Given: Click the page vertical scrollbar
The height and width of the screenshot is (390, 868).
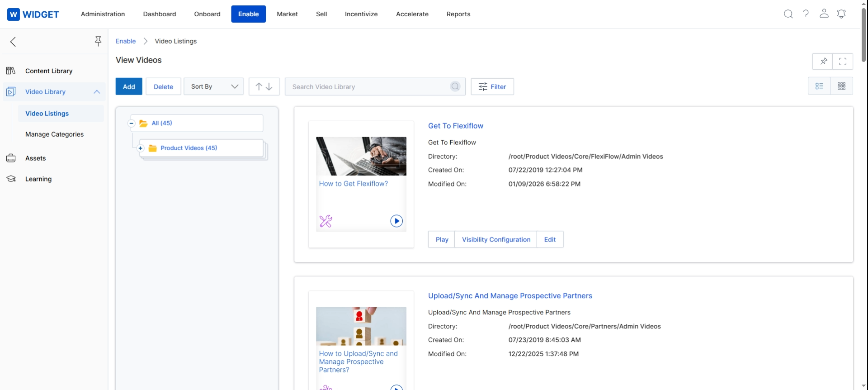Looking at the screenshot, I should [864, 35].
